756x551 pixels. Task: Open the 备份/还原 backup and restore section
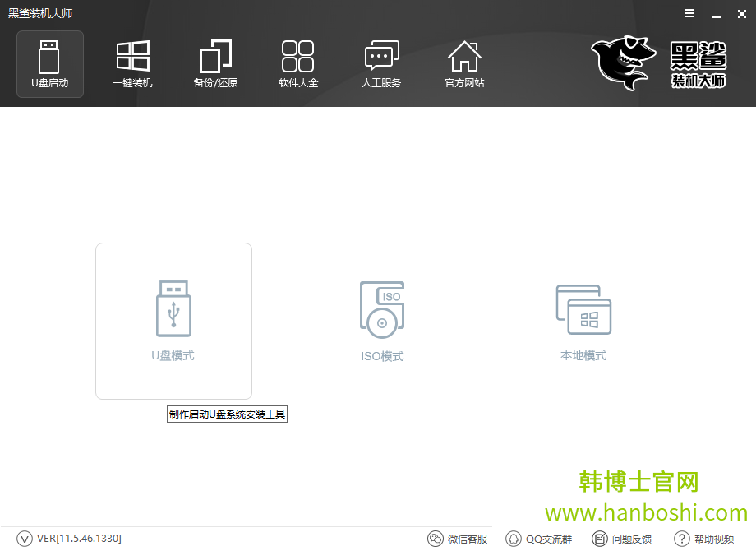coord(215,63)
